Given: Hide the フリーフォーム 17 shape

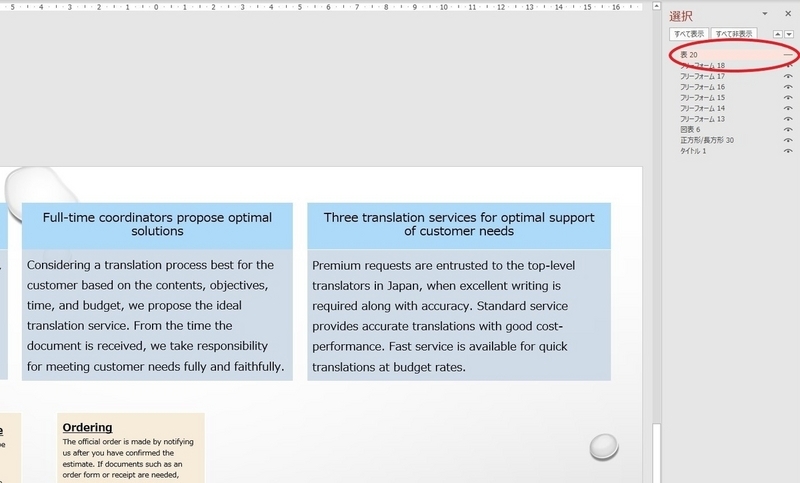Looking at the screenshot, I should coord(788,76).
